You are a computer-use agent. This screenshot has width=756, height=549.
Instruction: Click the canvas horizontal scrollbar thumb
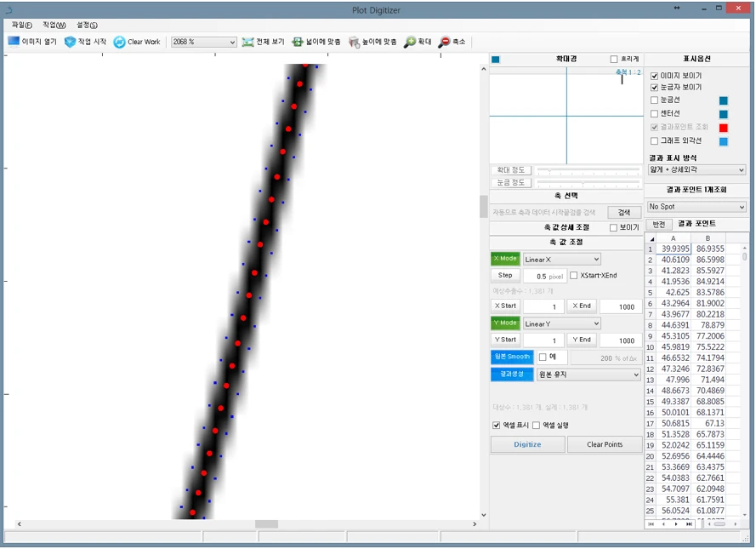(266, 524)
